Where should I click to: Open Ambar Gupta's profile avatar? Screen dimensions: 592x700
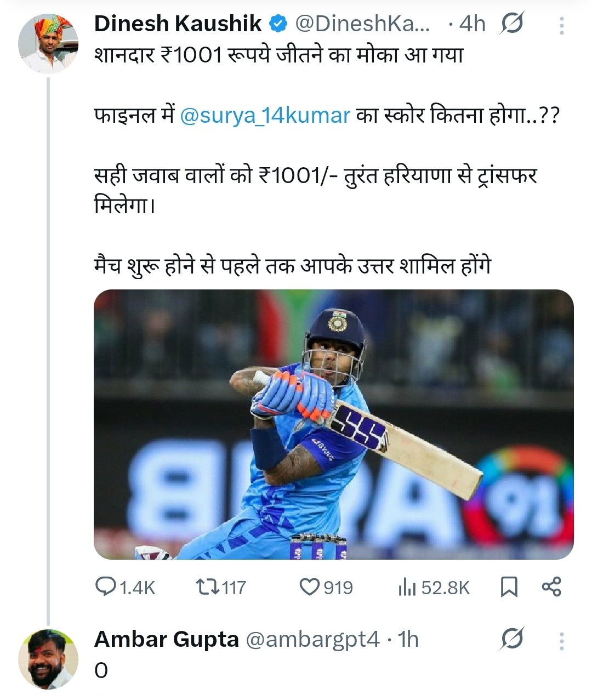(48, 658)
